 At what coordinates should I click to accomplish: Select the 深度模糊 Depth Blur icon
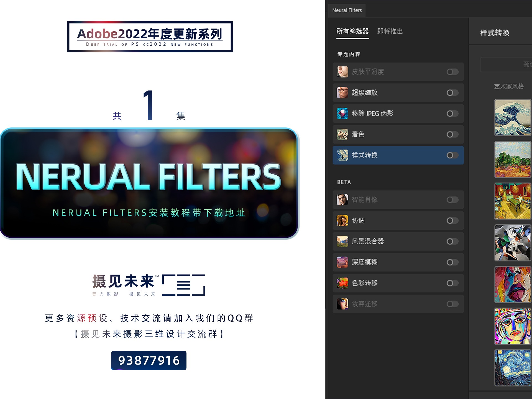[x=343, y=262]
